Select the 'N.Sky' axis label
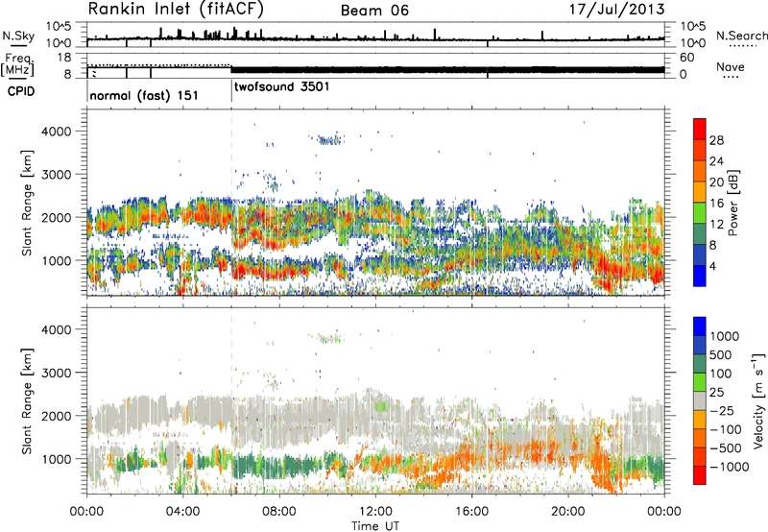Viewport: 768px width, 532px height. click(x=18, y=36)
